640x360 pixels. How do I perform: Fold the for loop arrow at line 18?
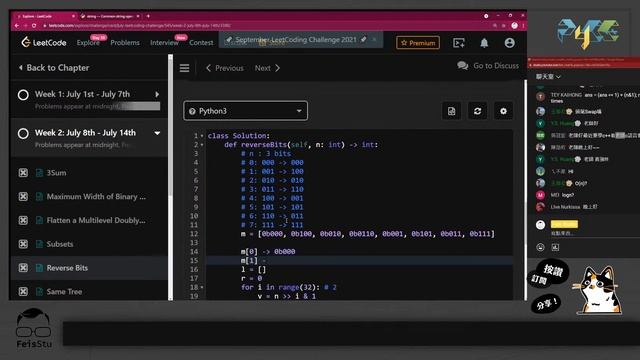pos(202,287)
